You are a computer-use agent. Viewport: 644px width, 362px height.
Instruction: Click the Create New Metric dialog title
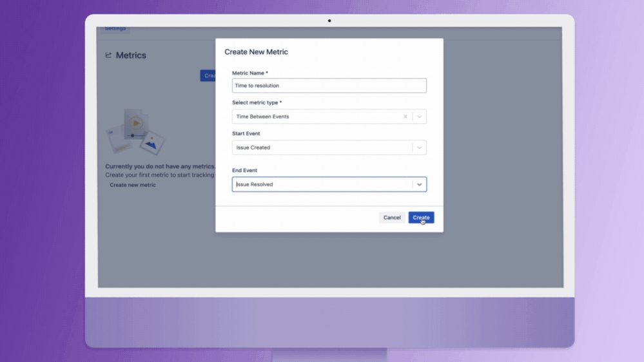point(256,52)
